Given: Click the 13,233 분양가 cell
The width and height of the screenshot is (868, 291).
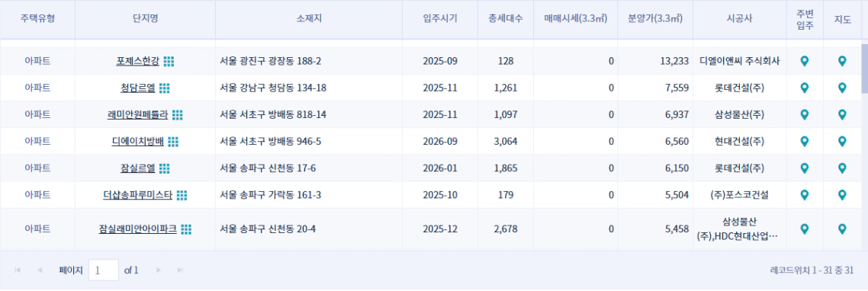Looking at the screenshot, I should click(x=655, y=62).
